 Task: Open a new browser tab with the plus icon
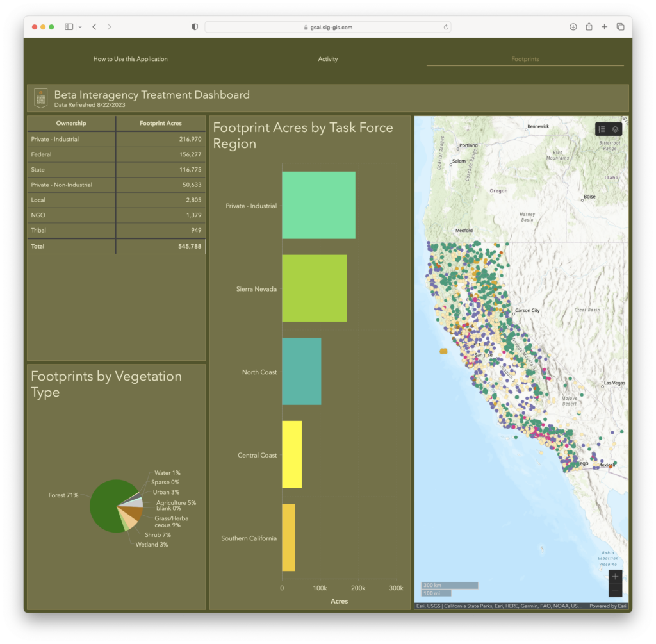605,27
